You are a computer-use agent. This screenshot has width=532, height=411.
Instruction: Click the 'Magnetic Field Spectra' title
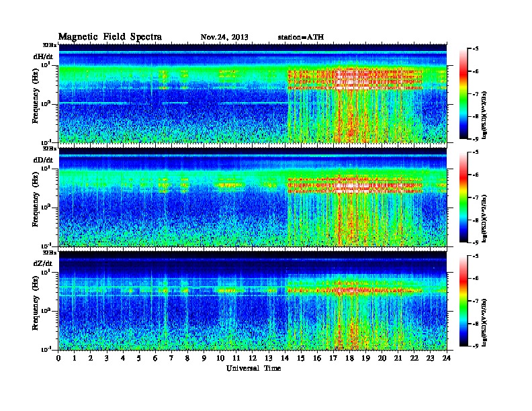110,37
